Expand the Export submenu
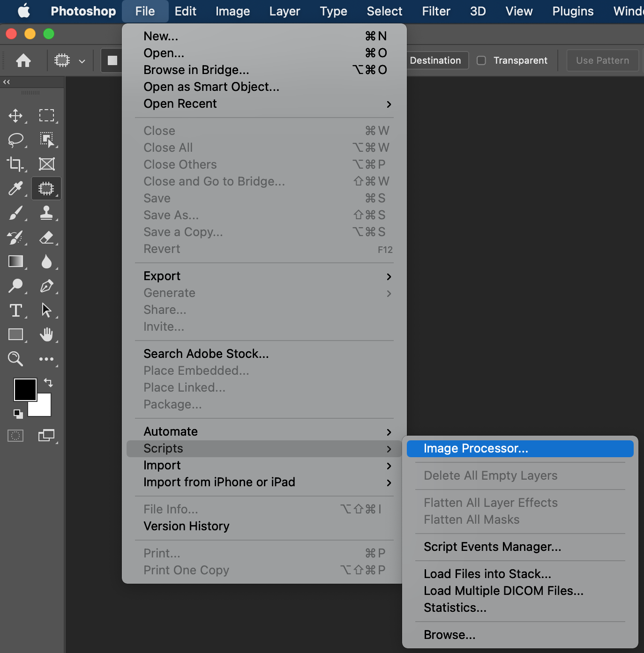 click(264, 276)
